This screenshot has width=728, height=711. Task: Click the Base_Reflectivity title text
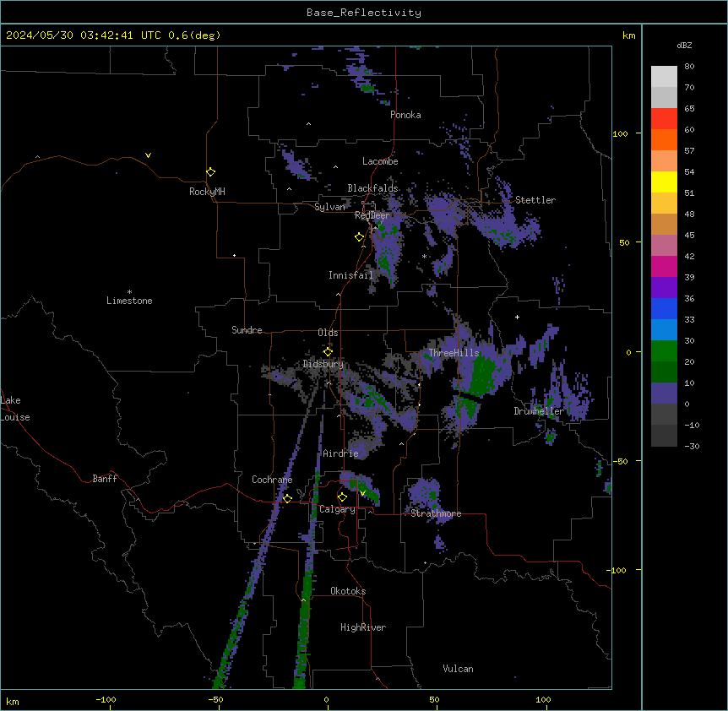coord(364,13)
